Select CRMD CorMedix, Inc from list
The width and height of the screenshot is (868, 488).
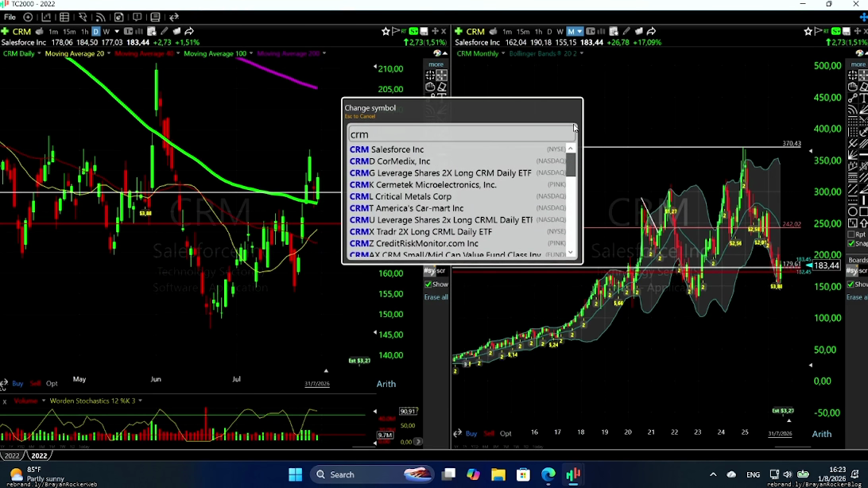pyautogui.click(x=457, y=161)
